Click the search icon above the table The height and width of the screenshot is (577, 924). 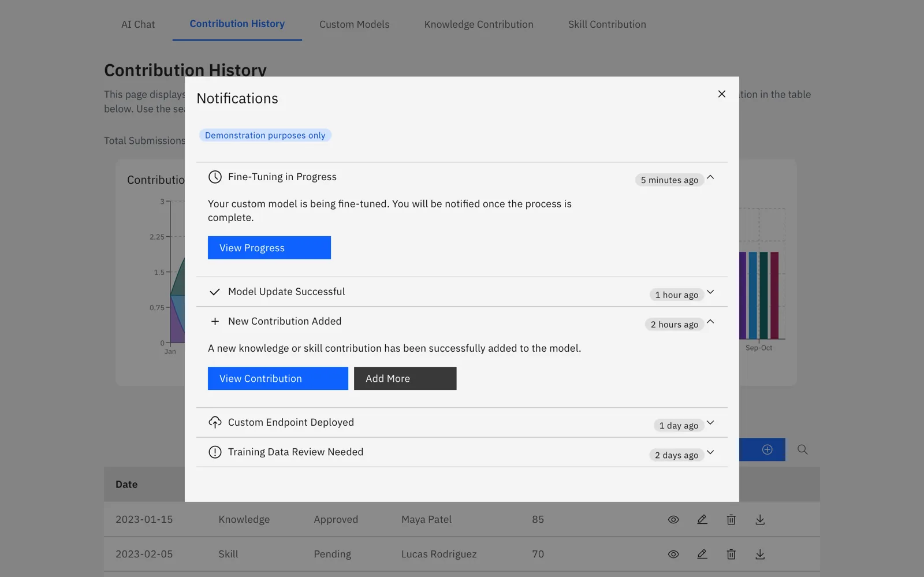(x=802, y=449)
